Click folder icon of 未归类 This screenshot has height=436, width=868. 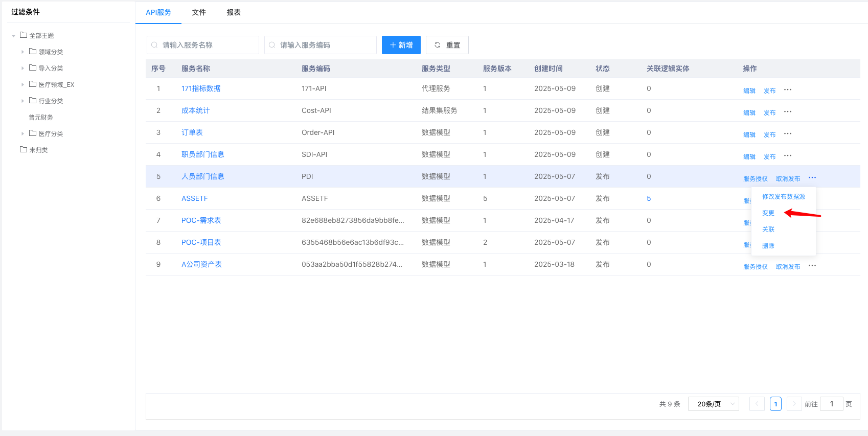[24, 150]
